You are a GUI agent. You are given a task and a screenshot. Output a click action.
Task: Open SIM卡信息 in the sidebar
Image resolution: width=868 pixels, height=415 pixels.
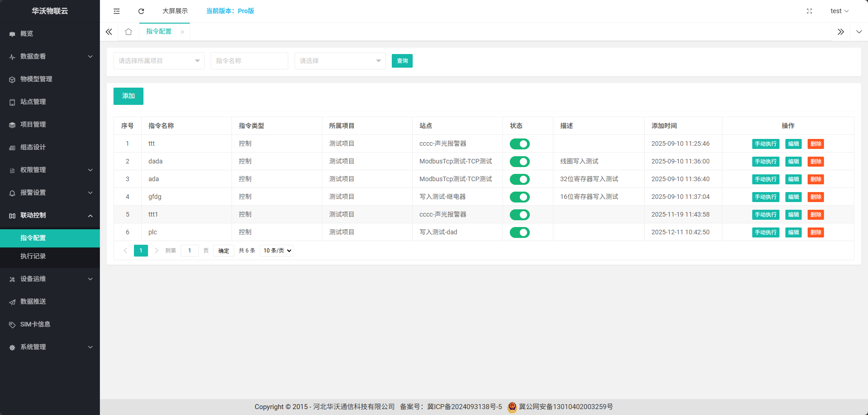click(x=35, y=324)
